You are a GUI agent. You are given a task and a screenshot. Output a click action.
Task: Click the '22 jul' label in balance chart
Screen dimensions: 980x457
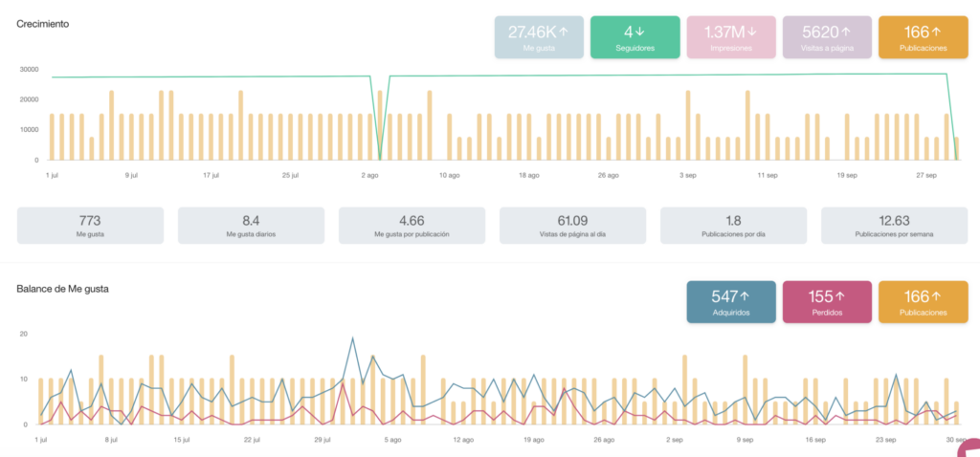coord(252,440)
